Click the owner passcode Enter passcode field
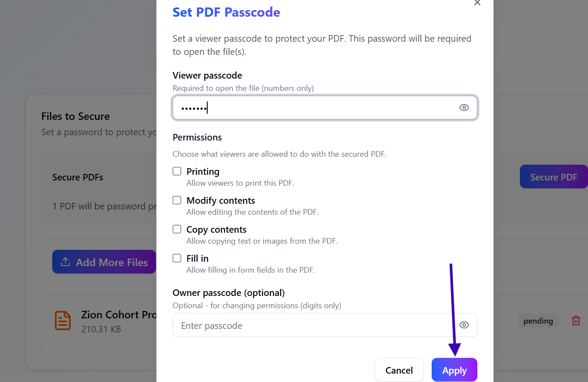588x382 pixels. (x=307, y=325)
